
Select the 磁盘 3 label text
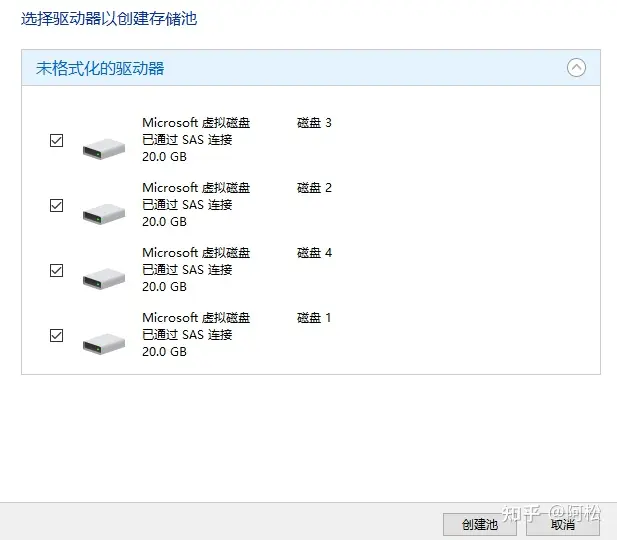point(314,123)
